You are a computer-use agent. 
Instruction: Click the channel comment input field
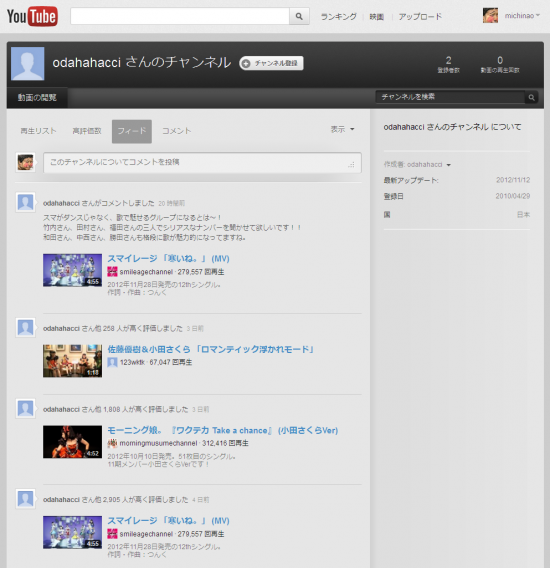click(x=202, y=163)
